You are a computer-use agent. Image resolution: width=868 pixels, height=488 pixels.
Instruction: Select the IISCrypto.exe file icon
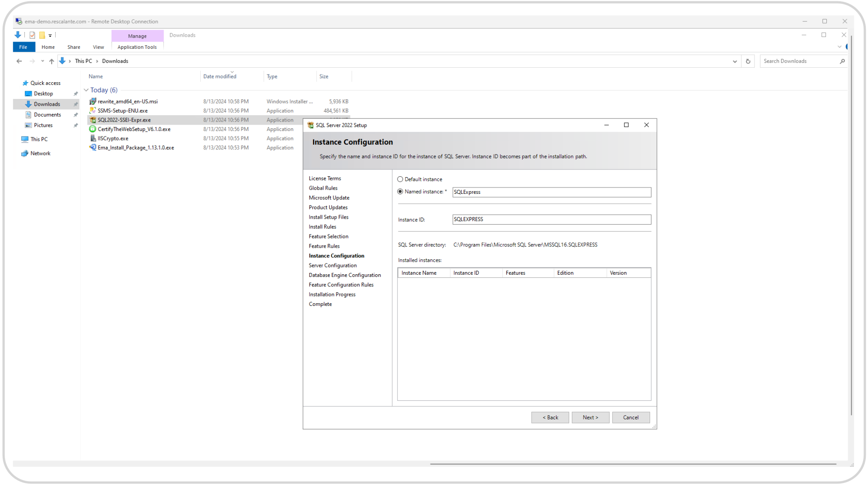(x=93, y=138)
